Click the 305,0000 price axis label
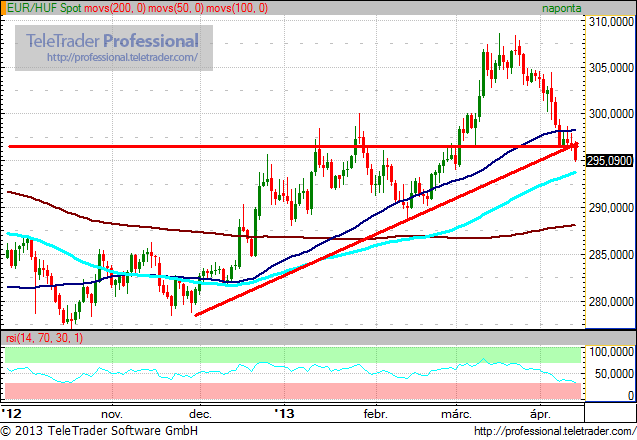637x440 pixels. (611, 67)
